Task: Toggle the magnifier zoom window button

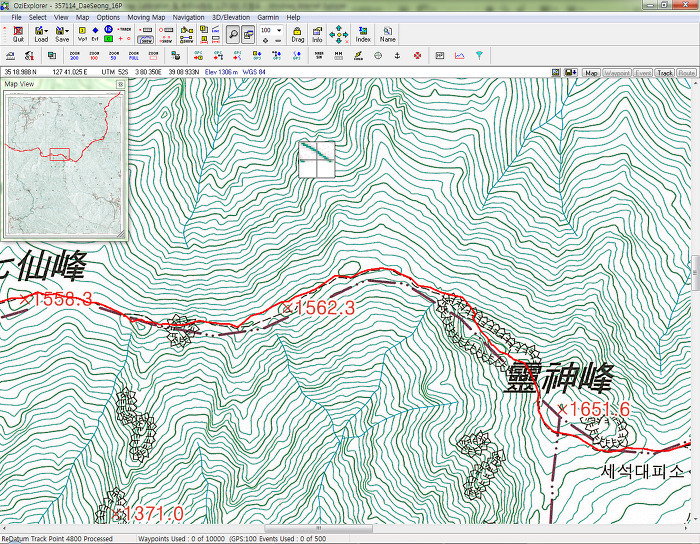Action: [x=233, y=34]
